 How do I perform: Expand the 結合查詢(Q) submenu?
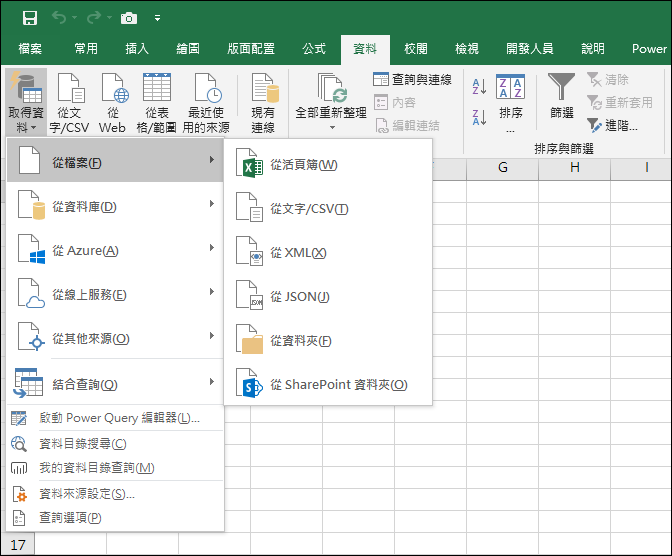pos(115,383)
